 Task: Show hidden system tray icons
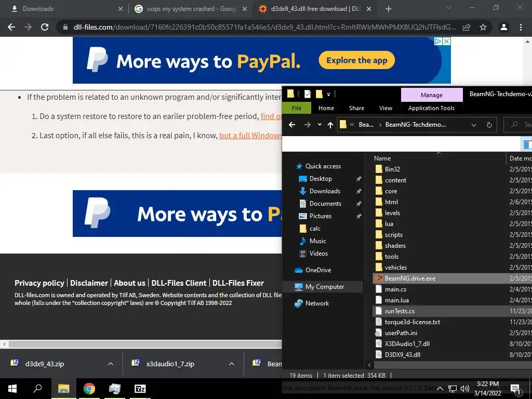pyautogui.click(x=440, y=389)
